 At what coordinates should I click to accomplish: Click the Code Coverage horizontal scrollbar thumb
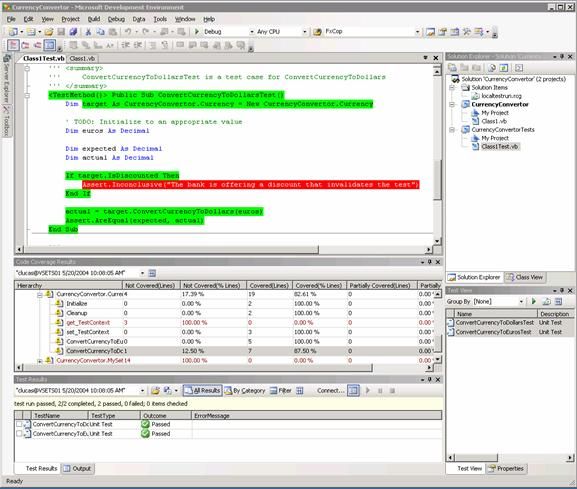click(x=198, y=368)
